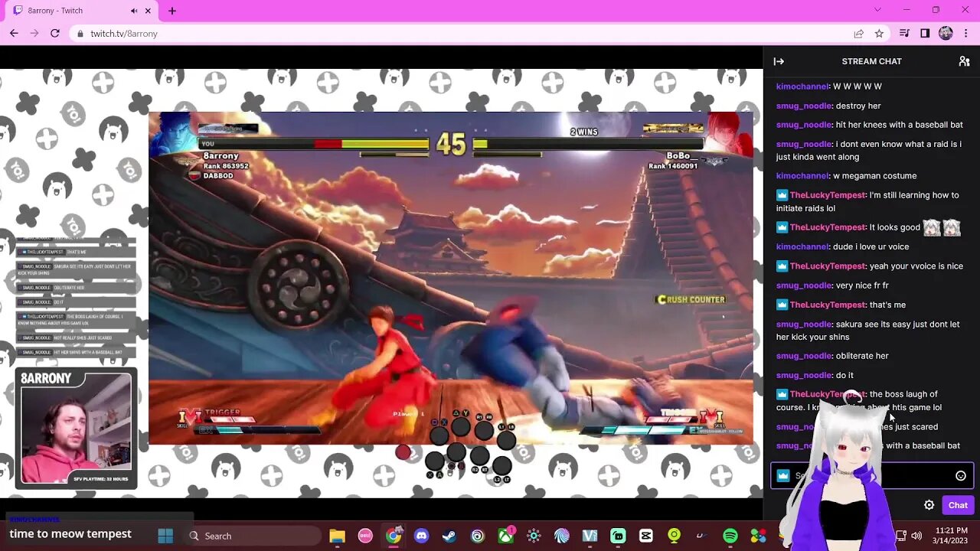
Task: Click TheLuckyTempest on 'yeah your vvoice is nice'
Action: pyautogui.click(x=828, y=266)
